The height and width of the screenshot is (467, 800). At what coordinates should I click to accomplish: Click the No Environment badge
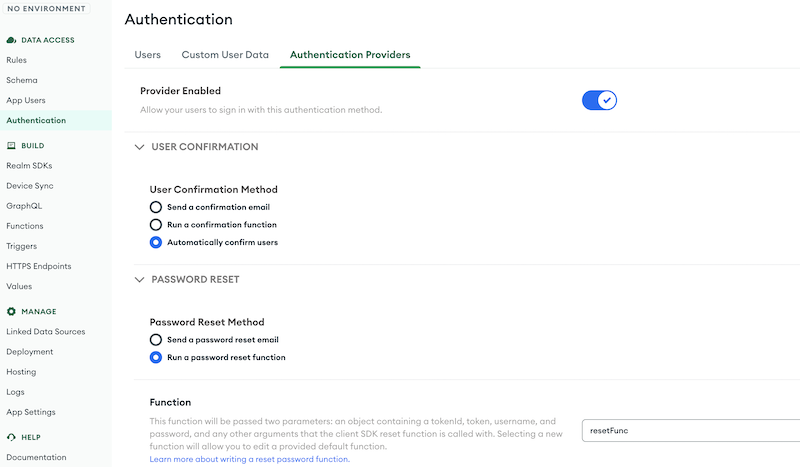pos(46,8)
